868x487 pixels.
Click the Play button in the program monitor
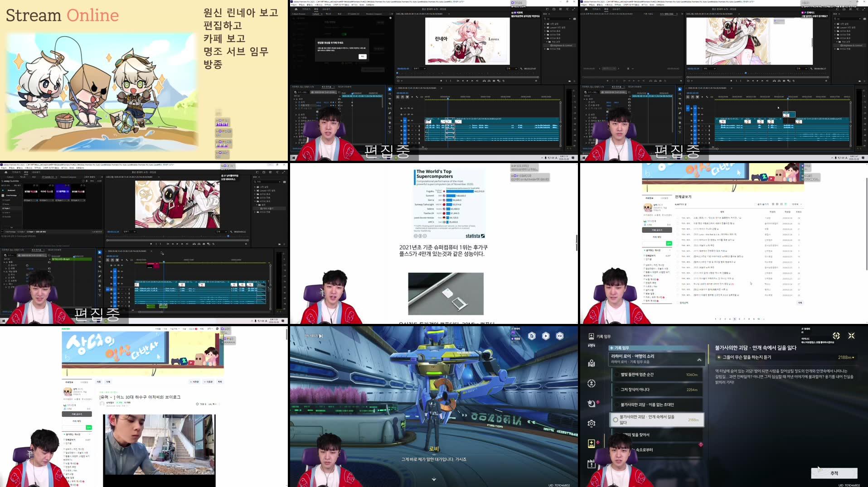point(467,81)
